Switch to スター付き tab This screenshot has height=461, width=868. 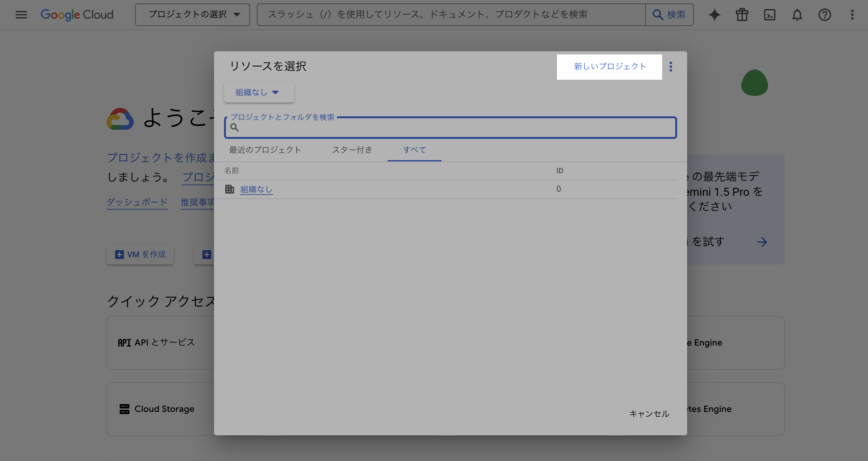coord(352,150)
